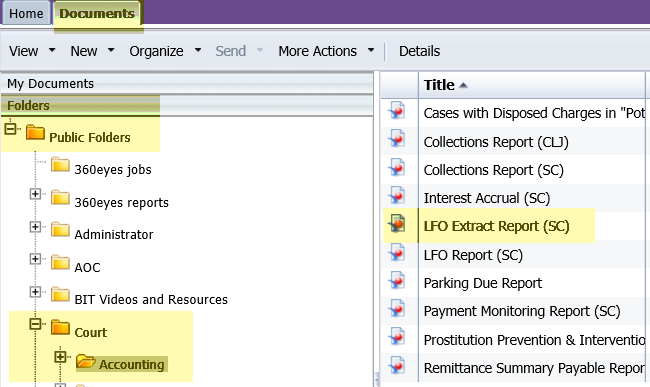The image size is (650, 387).
Task: Select the Administrator folder label
Action: coord(114,235)
